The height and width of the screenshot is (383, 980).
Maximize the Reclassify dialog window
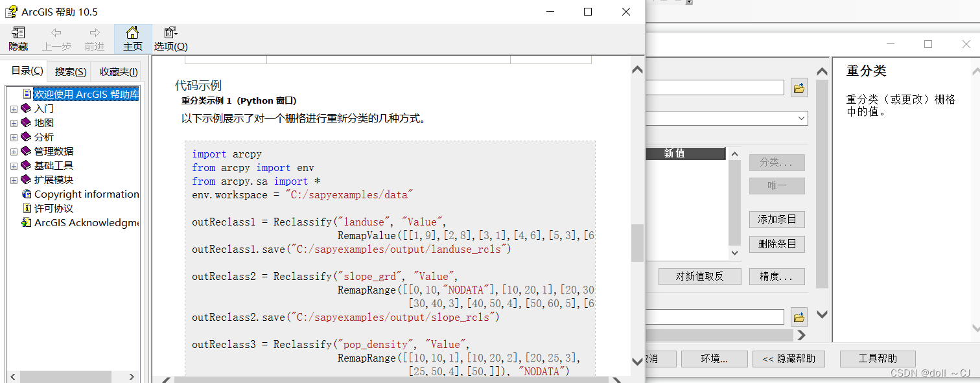click(928, 44)
